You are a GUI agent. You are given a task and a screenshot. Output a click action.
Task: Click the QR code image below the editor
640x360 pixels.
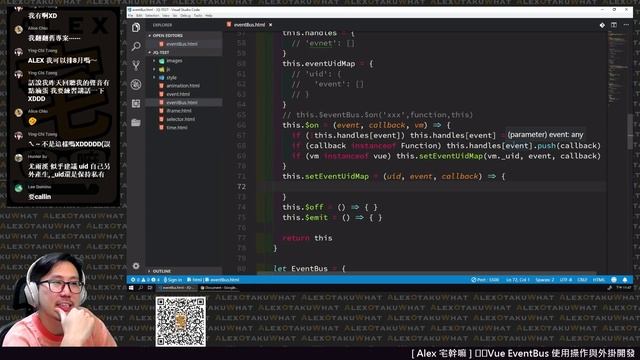pyautogui.click(x=180, y=321)
